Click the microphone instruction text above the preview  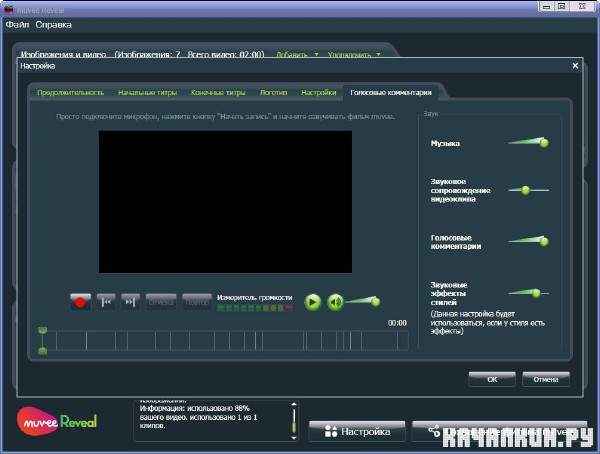coord(225,116)
